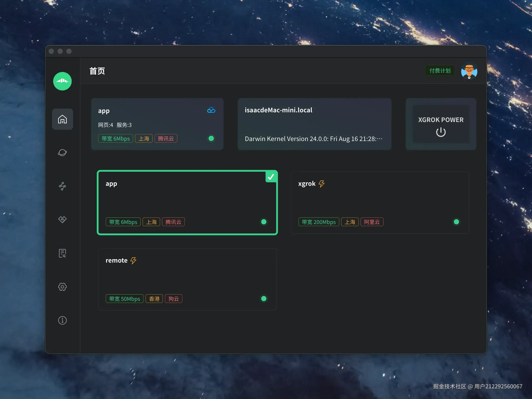532x399 pixels.
Task: Click the 付费计划 button
Action: tap(440, 71)
